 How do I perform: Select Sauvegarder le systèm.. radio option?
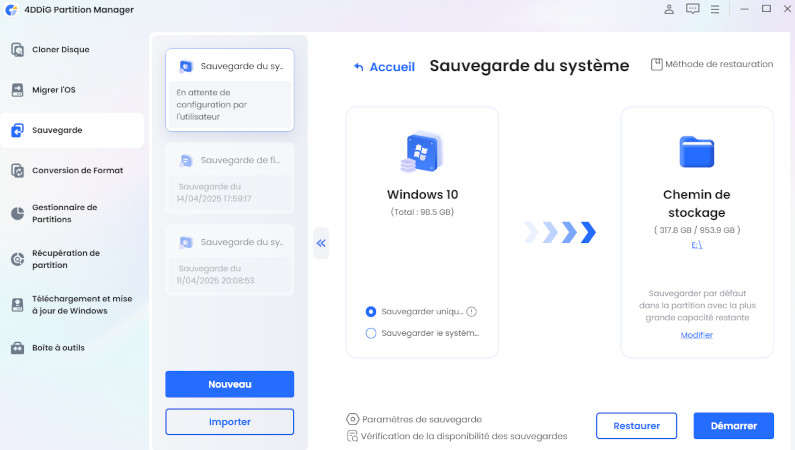[x=371, y=333]
